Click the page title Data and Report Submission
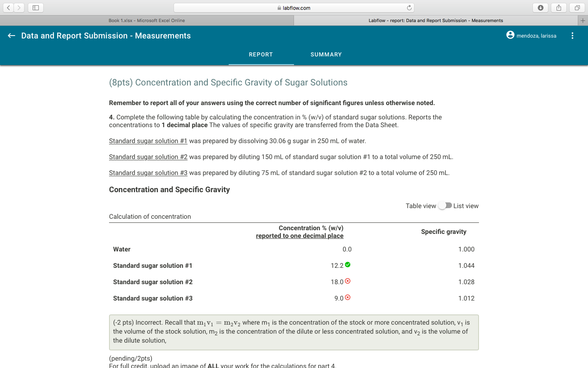This screenshot has height=368, width=588. (x=106, y=36)
